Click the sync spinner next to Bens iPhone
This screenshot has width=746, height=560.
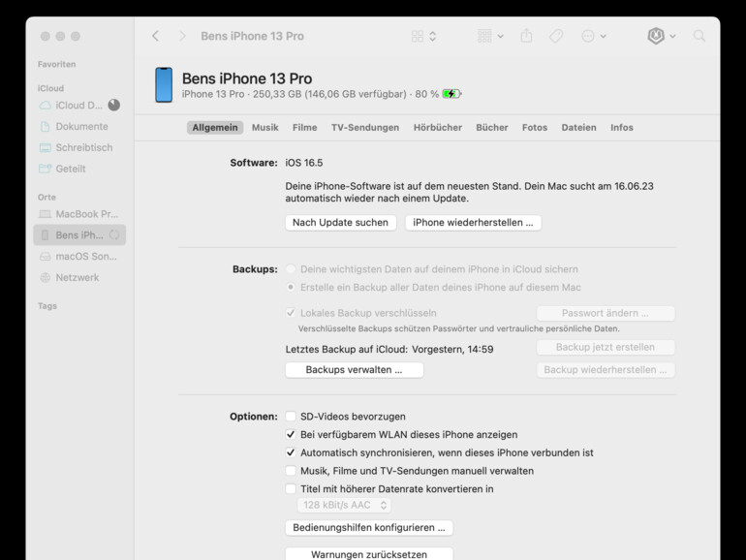point(114,235)
